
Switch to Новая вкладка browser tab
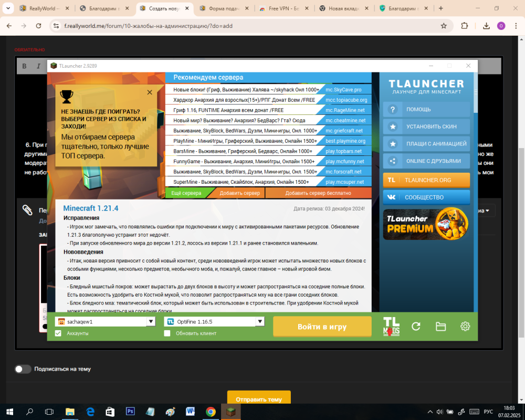[343, 8]
